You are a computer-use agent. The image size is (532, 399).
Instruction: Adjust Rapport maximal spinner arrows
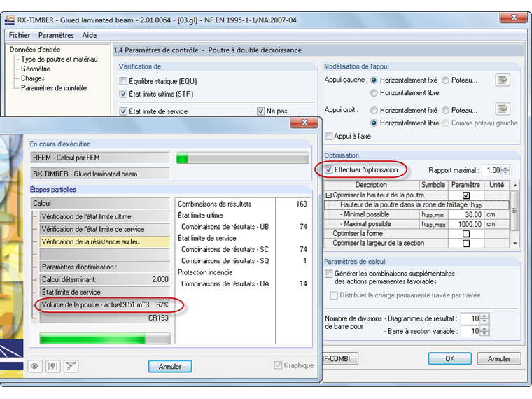pos(505,170)
